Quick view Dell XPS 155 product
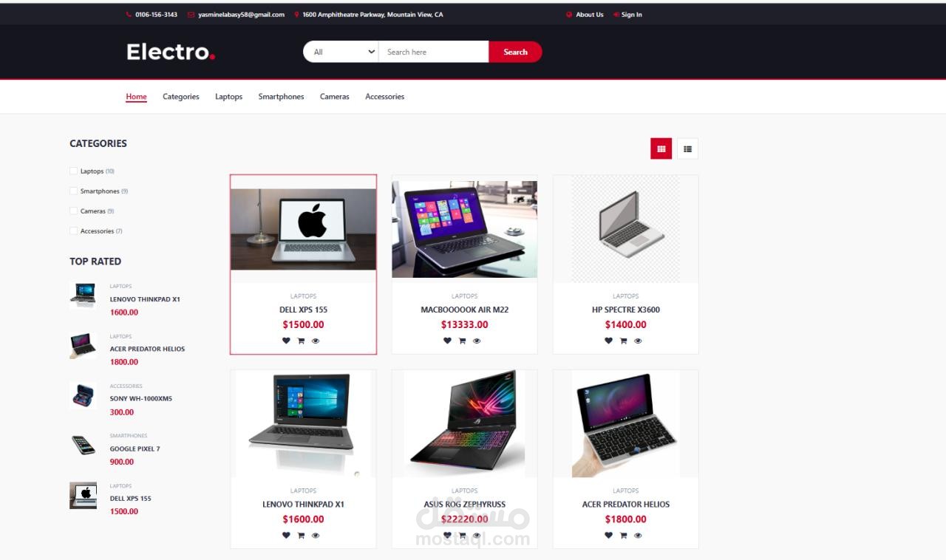This screenshot has width=946, height=560. 316,341
